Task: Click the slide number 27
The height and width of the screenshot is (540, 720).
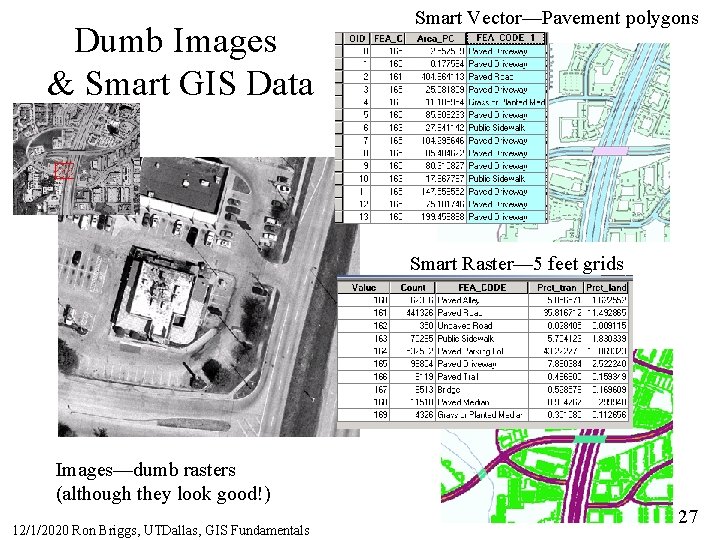Action: pos(687,517)
